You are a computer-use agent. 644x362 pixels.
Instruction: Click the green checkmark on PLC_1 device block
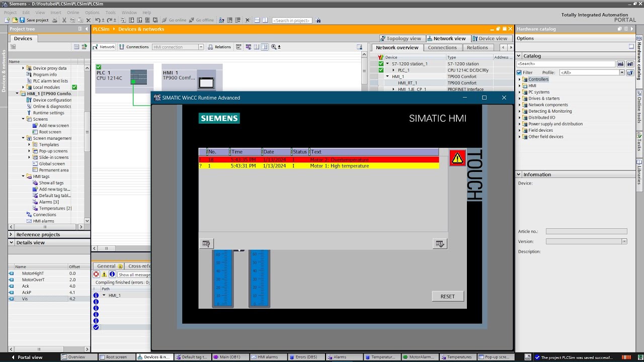[99, 67]
